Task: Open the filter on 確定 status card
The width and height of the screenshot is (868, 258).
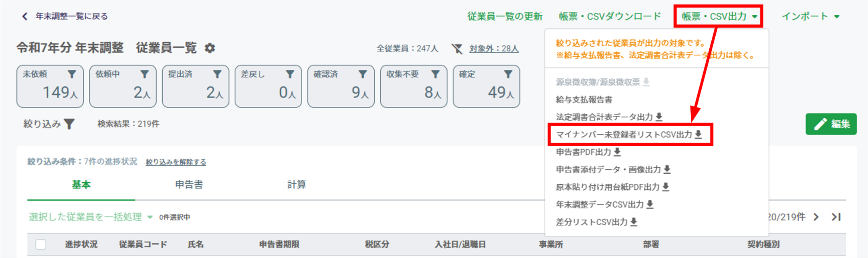Action: (x=509, y=74)
